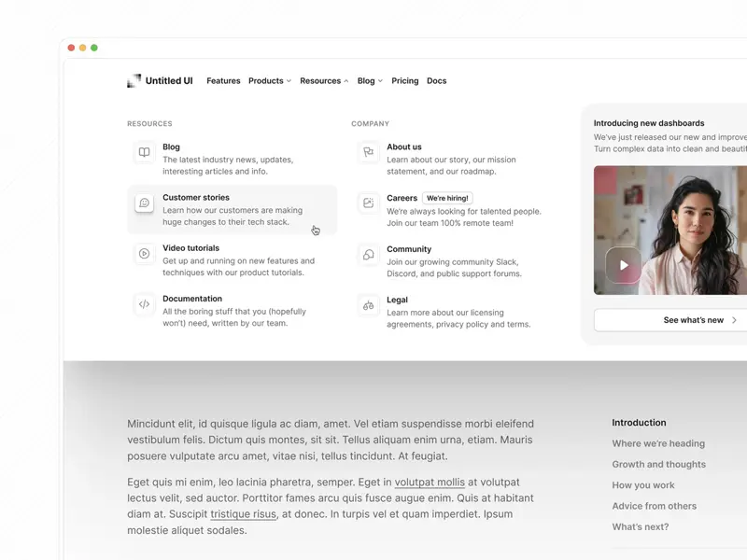Select the Video tutorials play-circle icon
The width and height of the screenshot is (747, 560).
click(144, 253)
